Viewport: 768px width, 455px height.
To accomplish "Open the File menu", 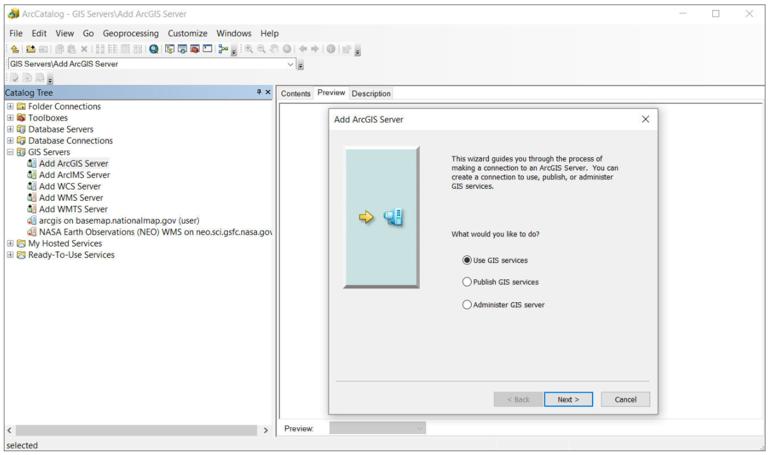I will [x=16, y=33].
